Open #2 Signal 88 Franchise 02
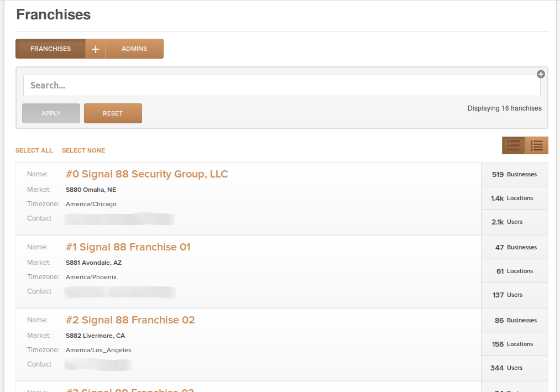 click(x=130, y=320)
